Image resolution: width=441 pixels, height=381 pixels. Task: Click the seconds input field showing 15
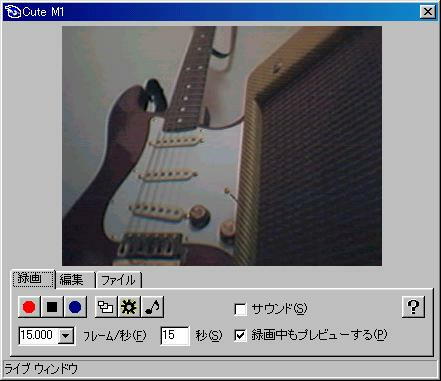pyautogui.click(x=175, y=335)
